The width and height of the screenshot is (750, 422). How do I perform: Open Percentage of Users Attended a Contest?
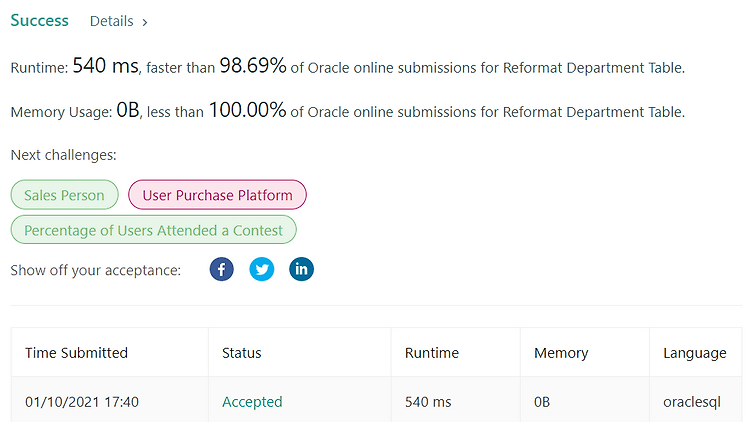154,230
